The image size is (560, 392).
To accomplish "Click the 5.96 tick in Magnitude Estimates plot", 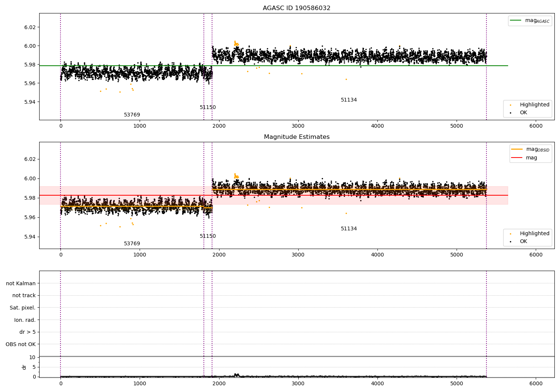I will (x=29, y=217).
